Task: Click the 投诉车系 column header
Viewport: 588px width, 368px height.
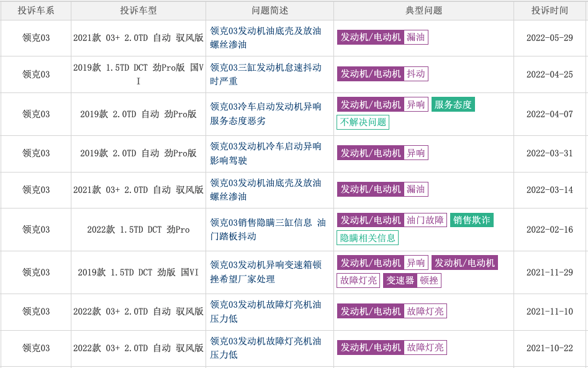Action: tap(35, 11)
